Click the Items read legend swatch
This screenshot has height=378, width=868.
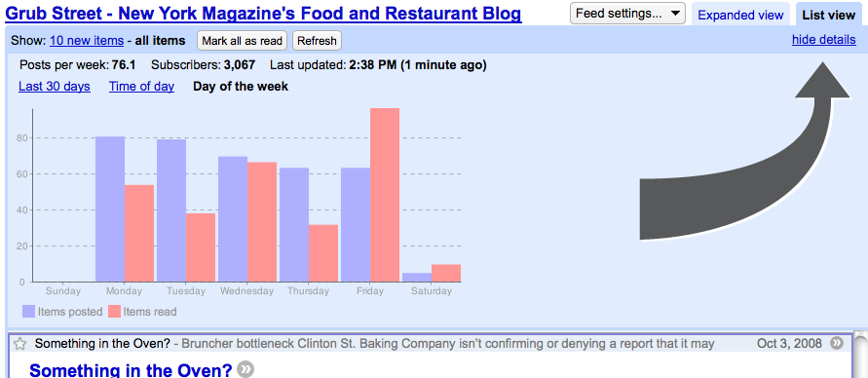point(114,312)
